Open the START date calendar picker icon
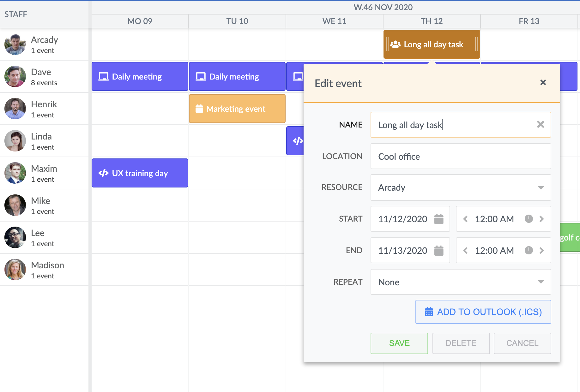580x392 pixels. pos(439,219)
